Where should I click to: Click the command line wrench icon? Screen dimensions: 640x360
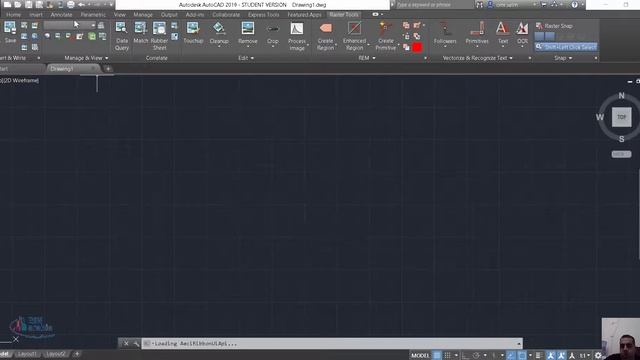[x=136, y=344]
